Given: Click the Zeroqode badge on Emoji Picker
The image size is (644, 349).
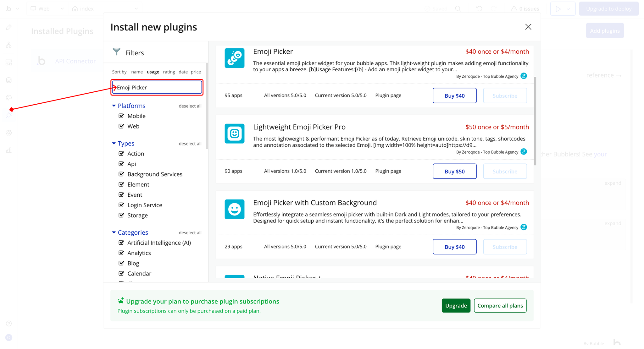Looking at the screenshot, I should [524, 76].
